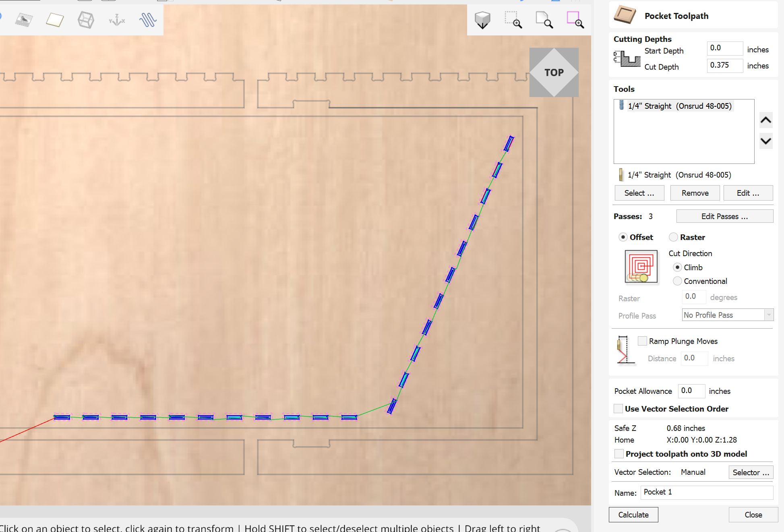
Task: Click the zoom to selected icon
Action: (x=575, y=19)
